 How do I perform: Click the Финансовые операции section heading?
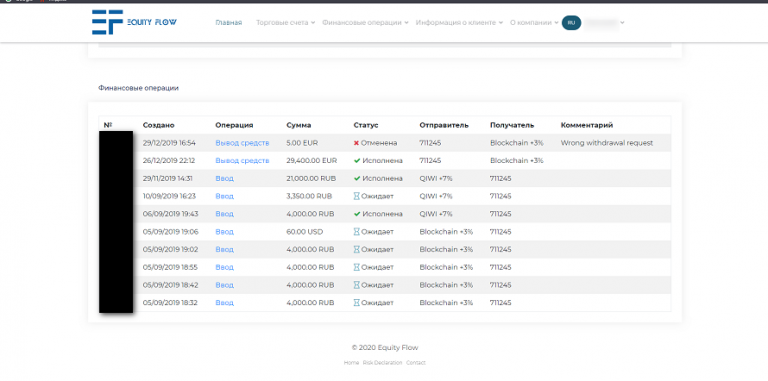tap(138, 88)
